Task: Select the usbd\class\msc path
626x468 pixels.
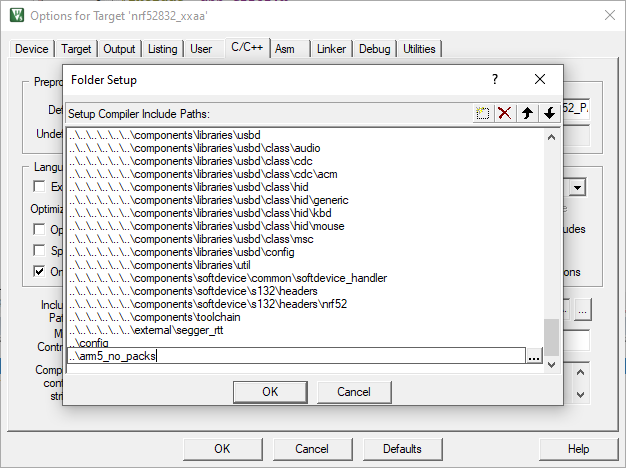Action: tap(191, 239)
